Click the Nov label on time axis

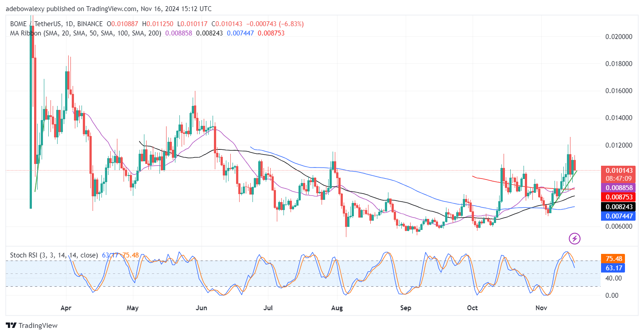click(x=541, y=307)
